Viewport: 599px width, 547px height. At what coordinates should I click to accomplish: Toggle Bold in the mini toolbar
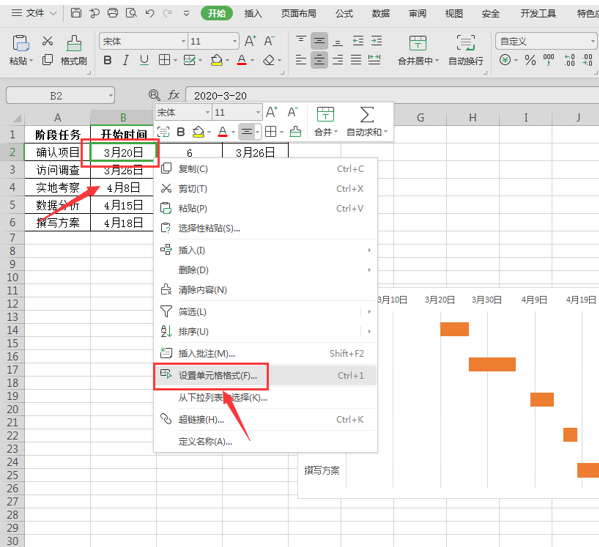coord(181,132)
